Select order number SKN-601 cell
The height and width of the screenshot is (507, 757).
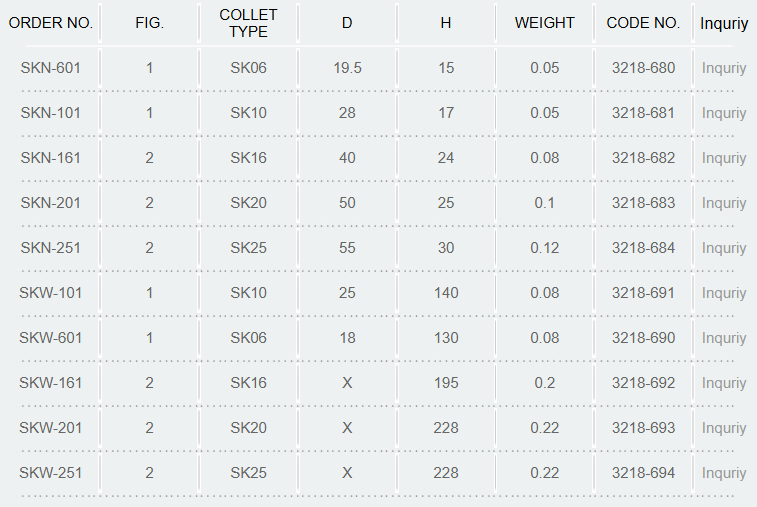(x=51, y=68)
